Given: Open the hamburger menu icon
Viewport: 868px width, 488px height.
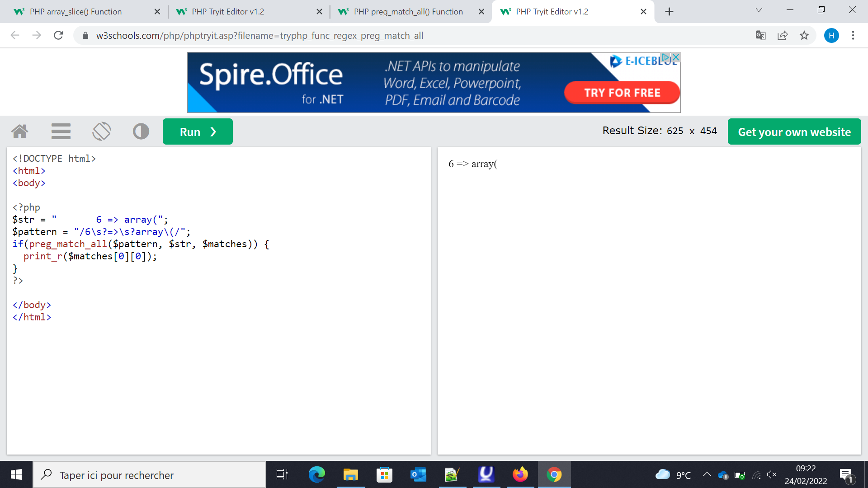Looking at the screenshot, I should (61, 131).
